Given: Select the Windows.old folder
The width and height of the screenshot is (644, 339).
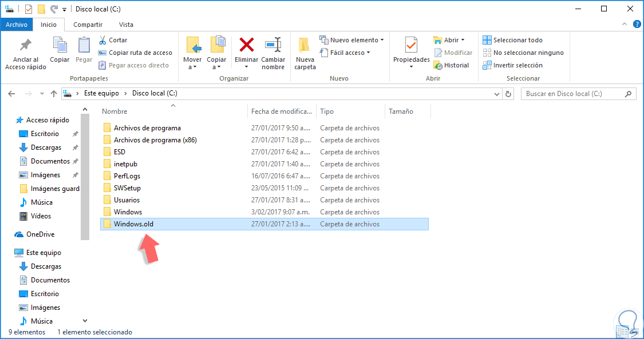Looking at the screenshot, I should (x=264, y=224).
